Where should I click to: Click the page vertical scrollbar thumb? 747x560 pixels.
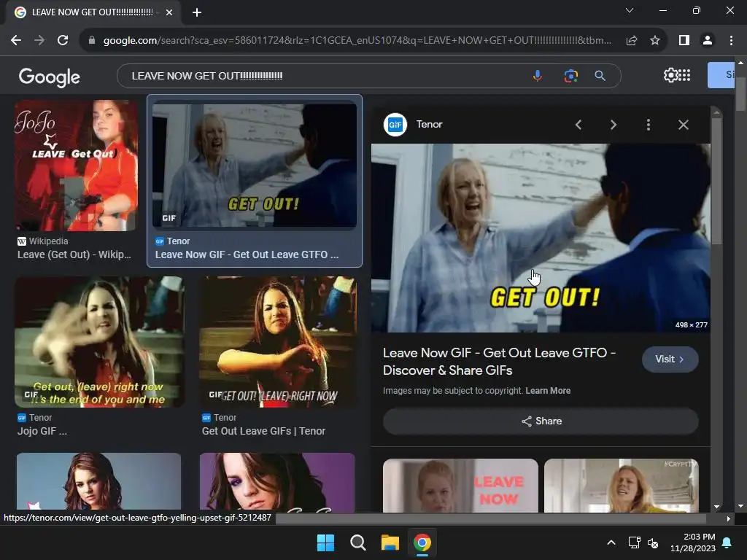tap(740, 94)
